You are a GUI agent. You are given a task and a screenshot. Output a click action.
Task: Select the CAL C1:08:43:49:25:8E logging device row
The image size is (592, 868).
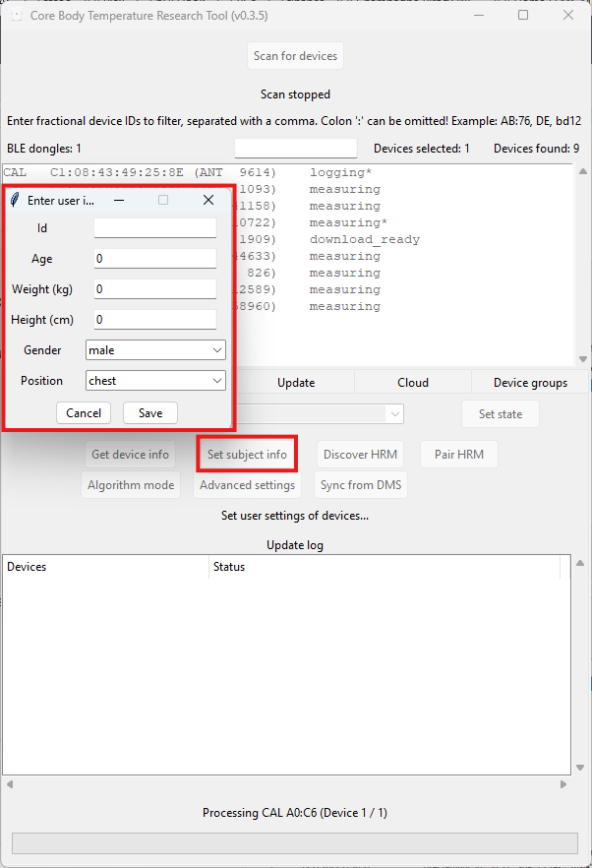(288, 173)
